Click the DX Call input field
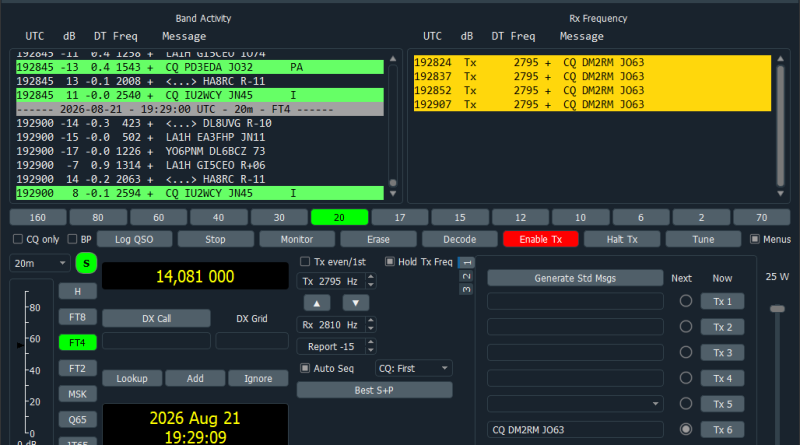This screenshot has width=800, height=445. pos(156,340)
